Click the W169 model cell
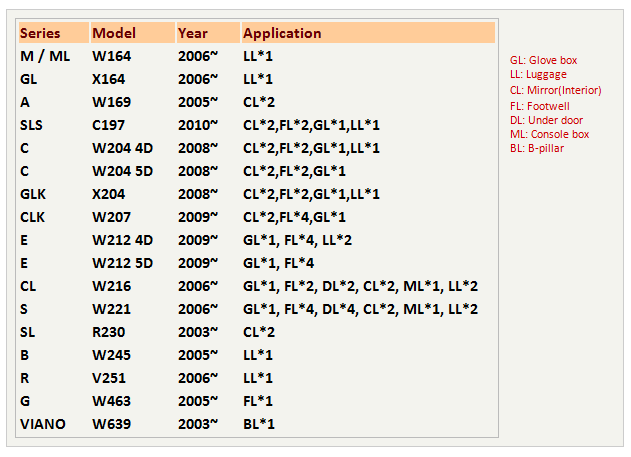 pyautogui.click(x=111, y=102)
